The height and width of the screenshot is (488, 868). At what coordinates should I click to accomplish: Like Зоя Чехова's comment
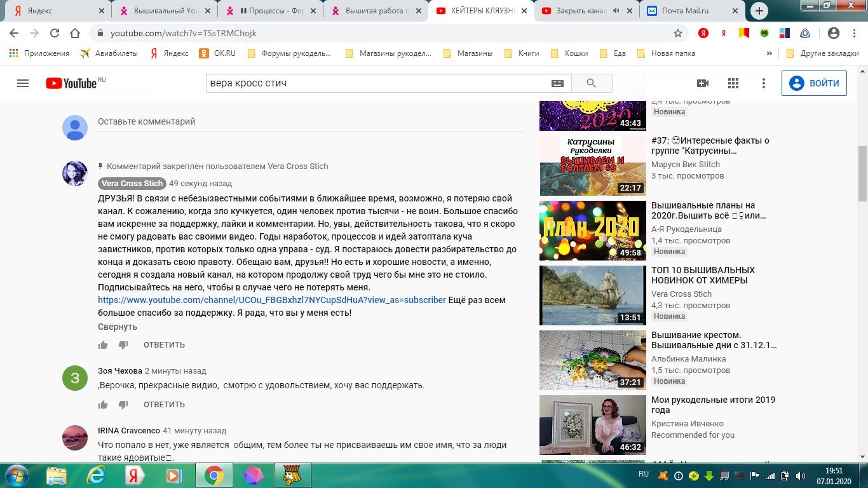pos(103,405)
